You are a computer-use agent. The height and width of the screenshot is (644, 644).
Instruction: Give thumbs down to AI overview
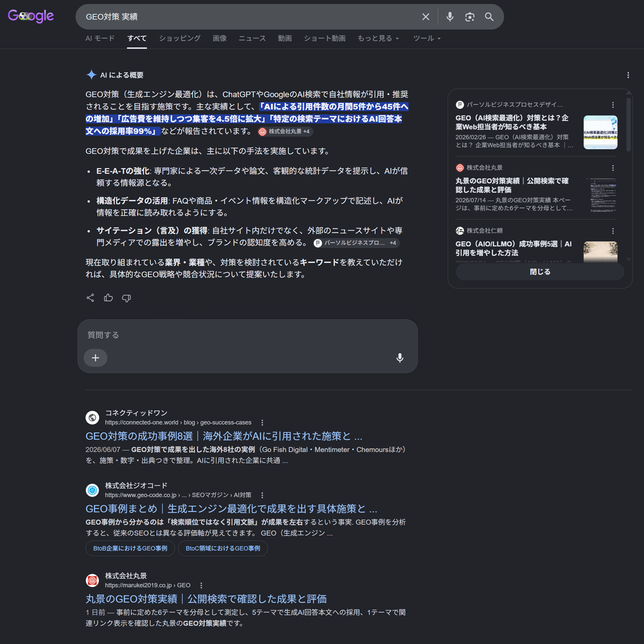pyautogui.click(x=126, y=298)
